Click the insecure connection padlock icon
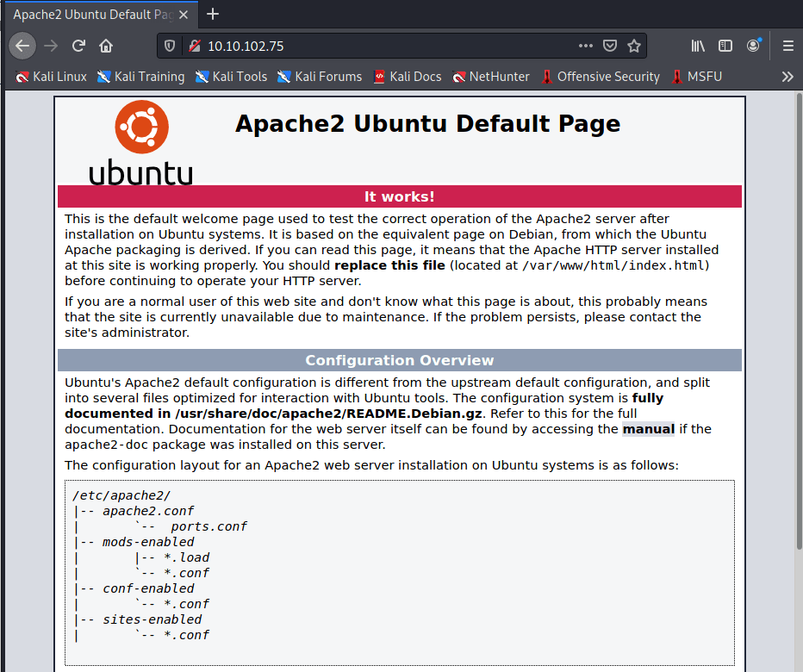Viewport: 803px width, 672px height. [194, 46]
